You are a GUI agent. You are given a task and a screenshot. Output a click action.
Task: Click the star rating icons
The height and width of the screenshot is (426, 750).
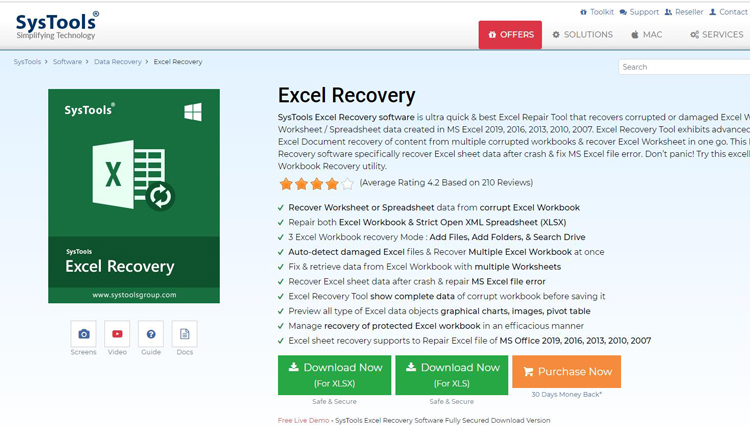click(x=316, y=184)
